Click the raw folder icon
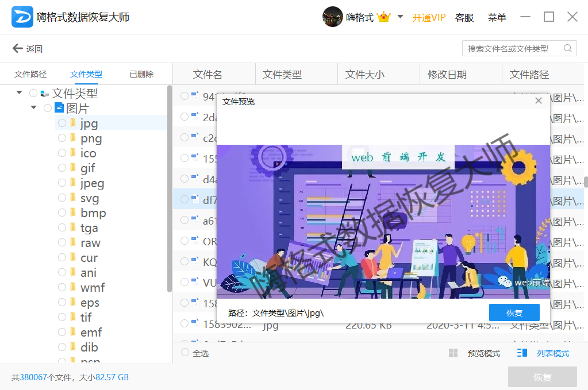 [73, 242]
